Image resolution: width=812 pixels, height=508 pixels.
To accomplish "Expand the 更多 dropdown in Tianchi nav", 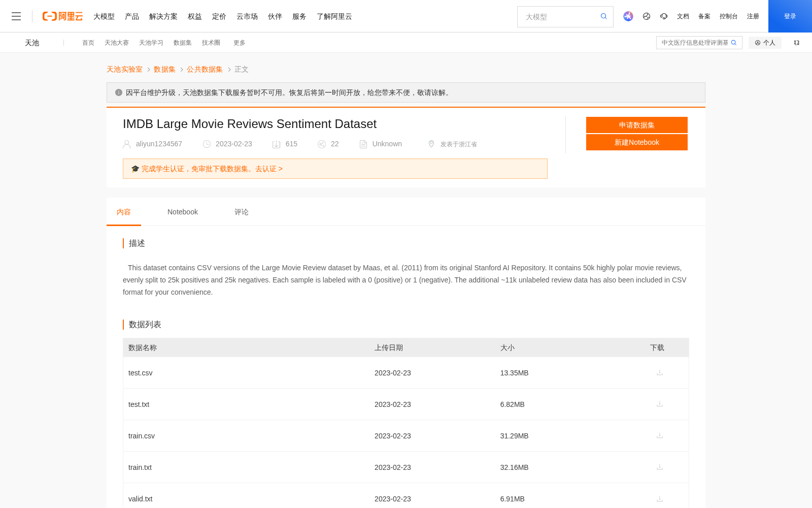I will pyautogui.click(x=240, y=43).
